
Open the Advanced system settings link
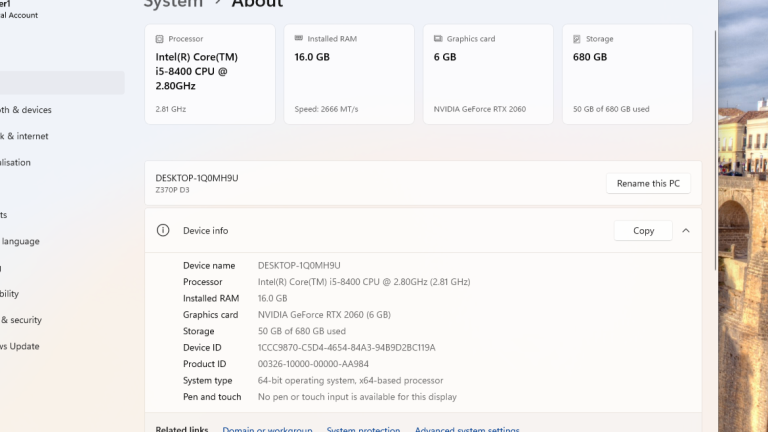point(467,429)
